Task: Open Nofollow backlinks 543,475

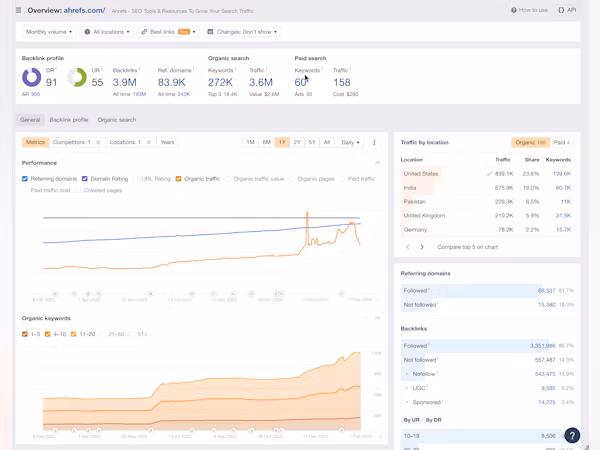Action: tap(545, 374)
